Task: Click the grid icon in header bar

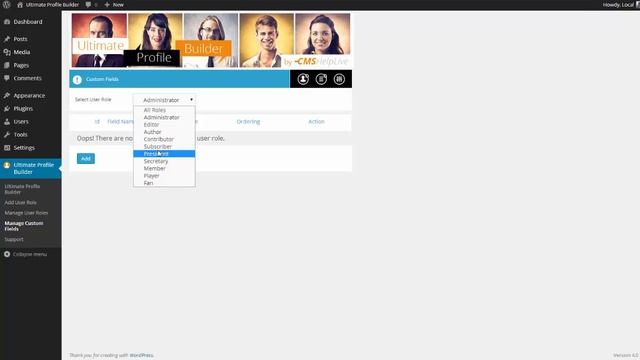Action: coord(339,79)
